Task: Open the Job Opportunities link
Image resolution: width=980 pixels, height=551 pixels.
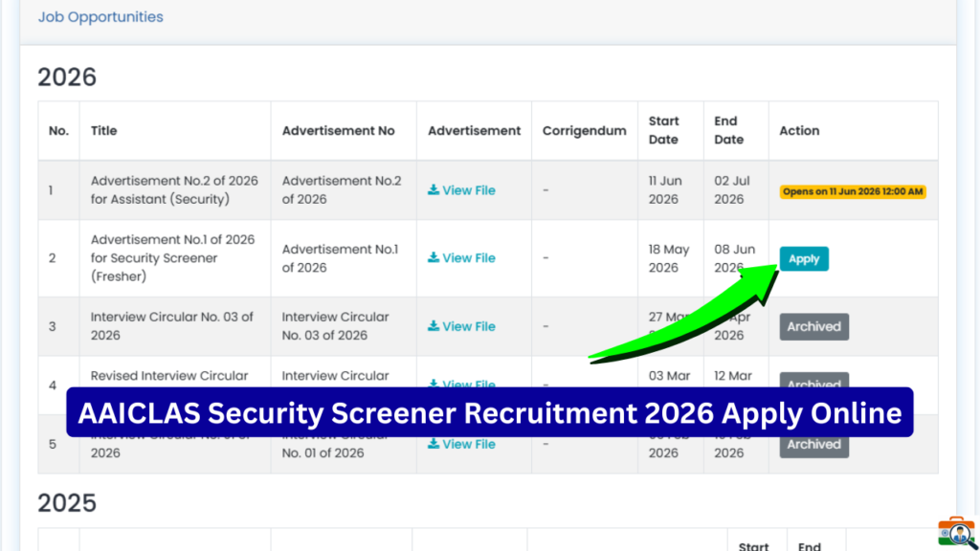Action: [x=100, y=17]
